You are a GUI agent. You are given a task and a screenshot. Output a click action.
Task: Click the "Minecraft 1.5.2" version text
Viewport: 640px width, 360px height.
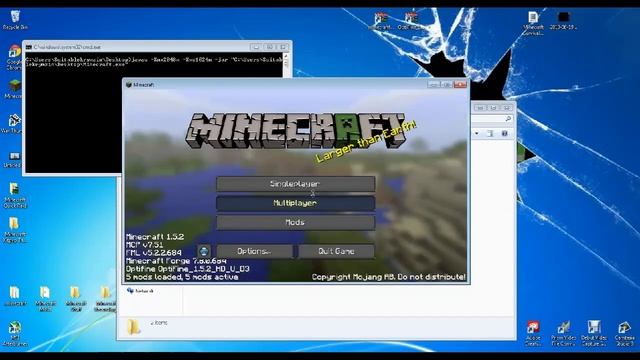155,237
